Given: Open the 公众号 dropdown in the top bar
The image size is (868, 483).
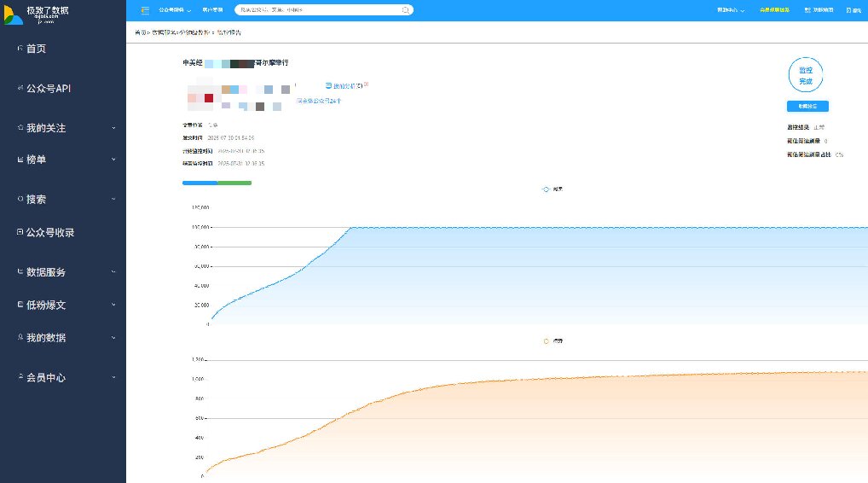Looking at the screenshot, I should point(173,10).
